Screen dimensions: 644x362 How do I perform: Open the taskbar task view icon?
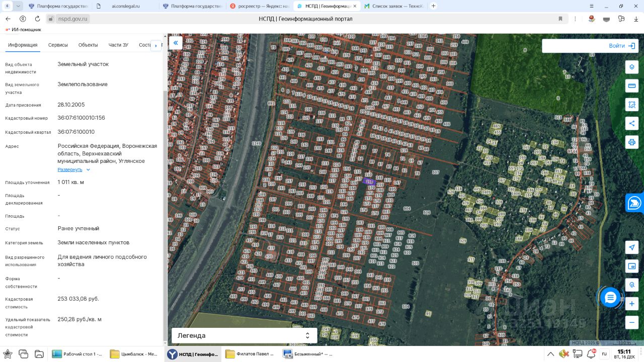(23, 353)
